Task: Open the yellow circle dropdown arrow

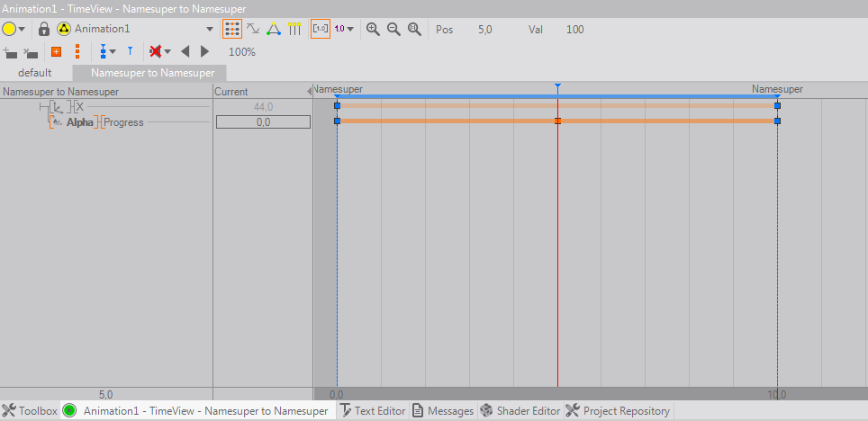Action: coord(23,29)
